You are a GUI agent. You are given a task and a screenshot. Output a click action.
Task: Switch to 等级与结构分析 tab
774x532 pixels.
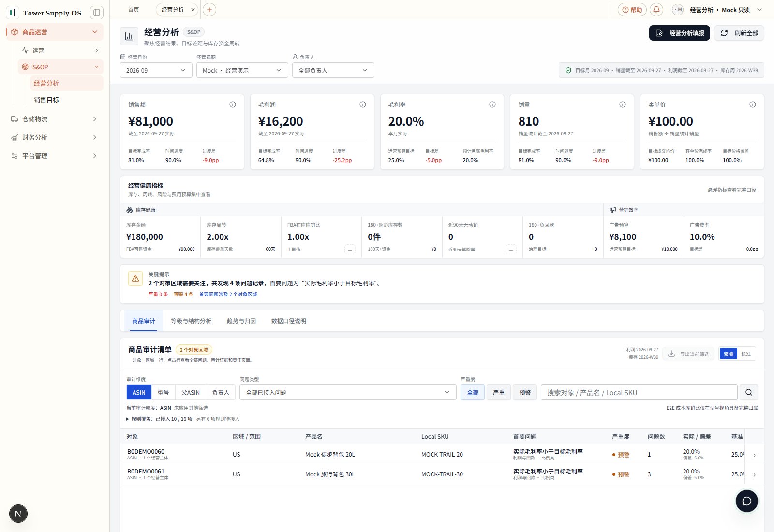coord(191,321)
